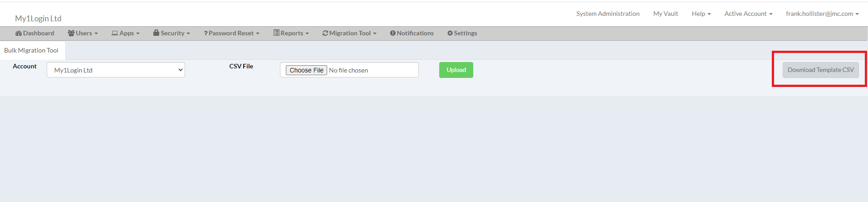Click the Users group icon
Viewport: 868px width, 202px height.
(x=71, y=34)
